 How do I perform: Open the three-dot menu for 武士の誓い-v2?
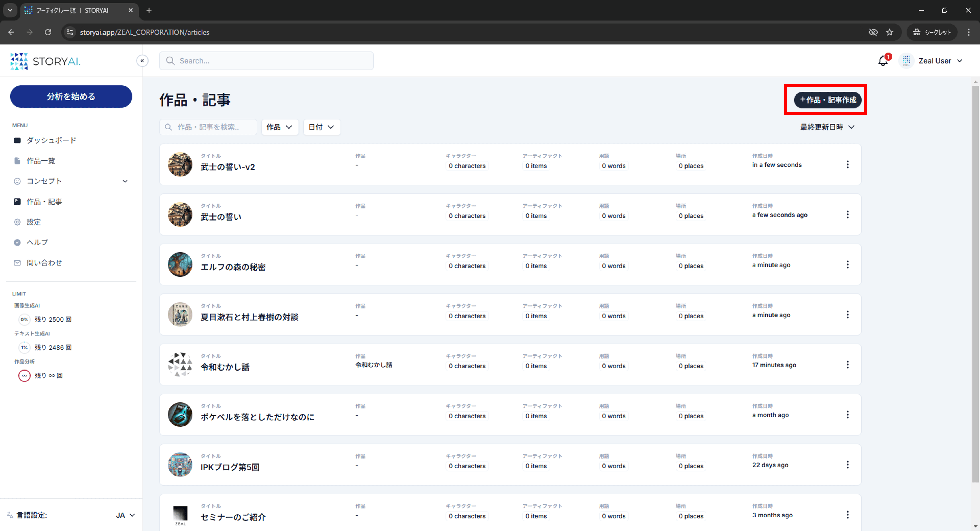[x=848, y=164]
